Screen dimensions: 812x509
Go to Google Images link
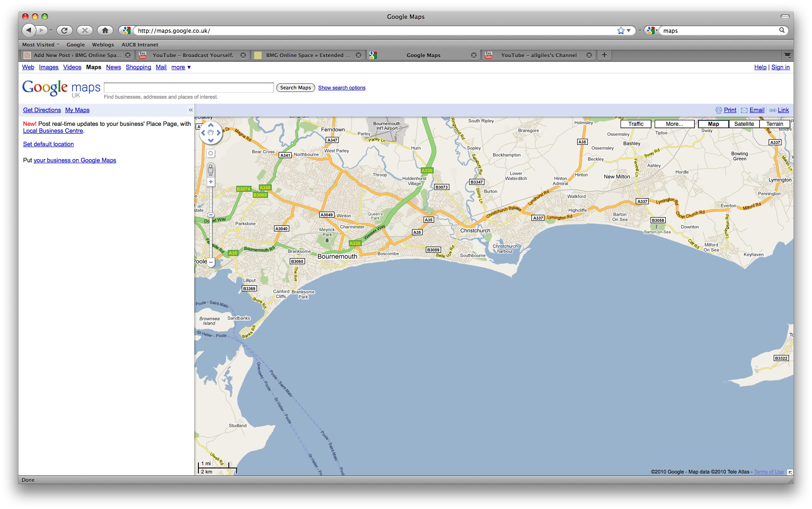(48, 67)
